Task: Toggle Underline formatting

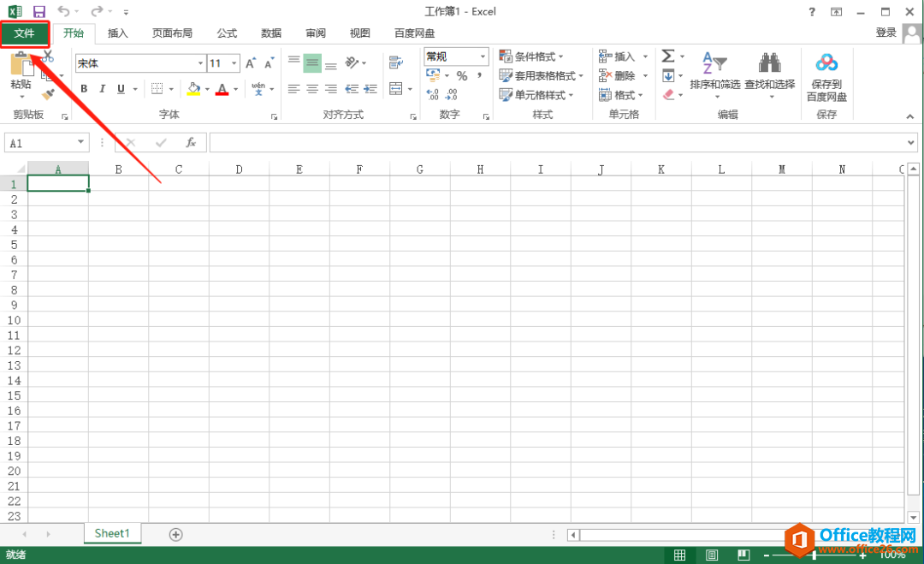Action: [121, 89]
